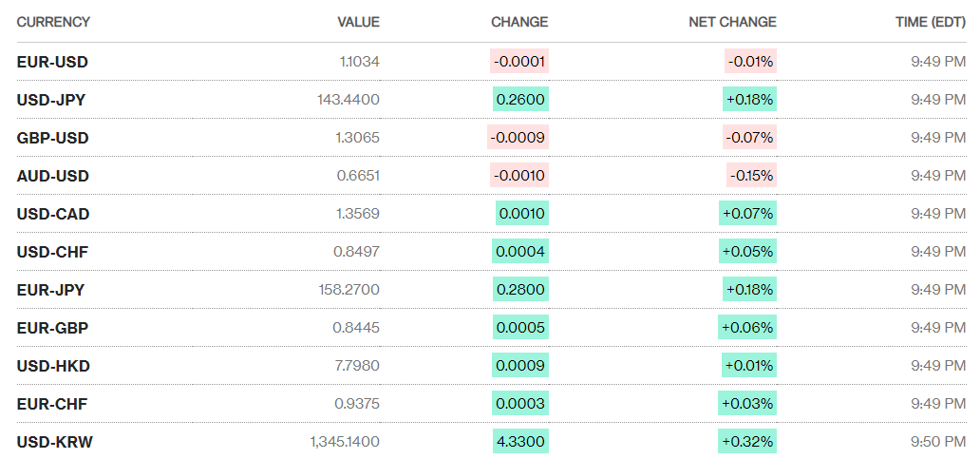Click the CURRENCY column header
The height and width of the screenshot is (459, 980).
coord(53,22)
